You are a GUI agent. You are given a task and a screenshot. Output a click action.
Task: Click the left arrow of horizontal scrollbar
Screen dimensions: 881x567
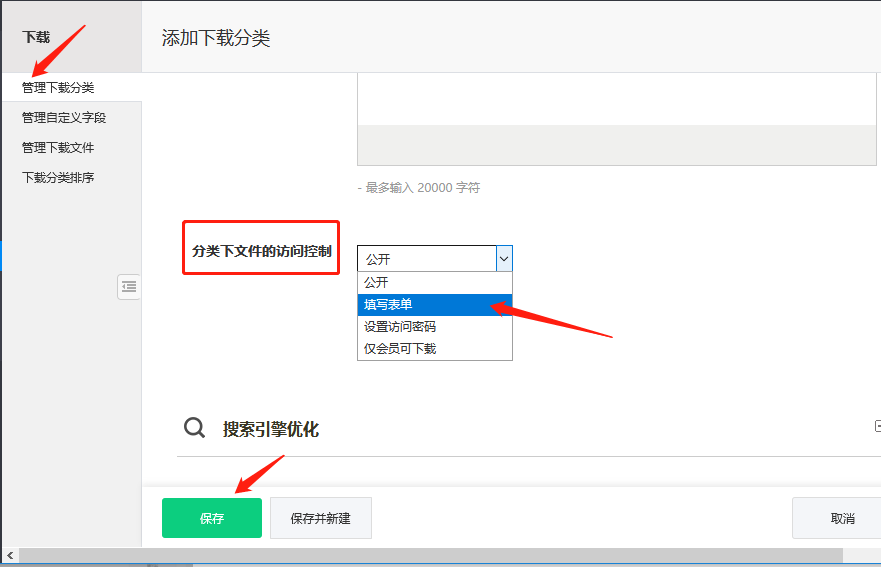10,555
